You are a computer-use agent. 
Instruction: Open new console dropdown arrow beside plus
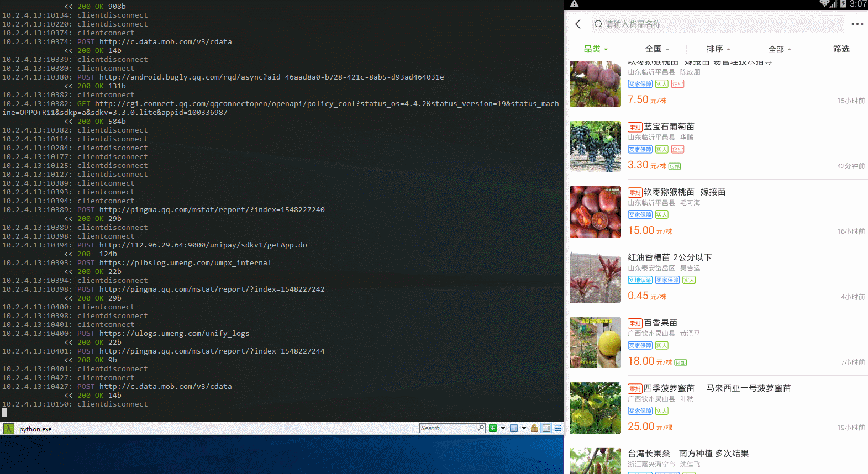503,428
